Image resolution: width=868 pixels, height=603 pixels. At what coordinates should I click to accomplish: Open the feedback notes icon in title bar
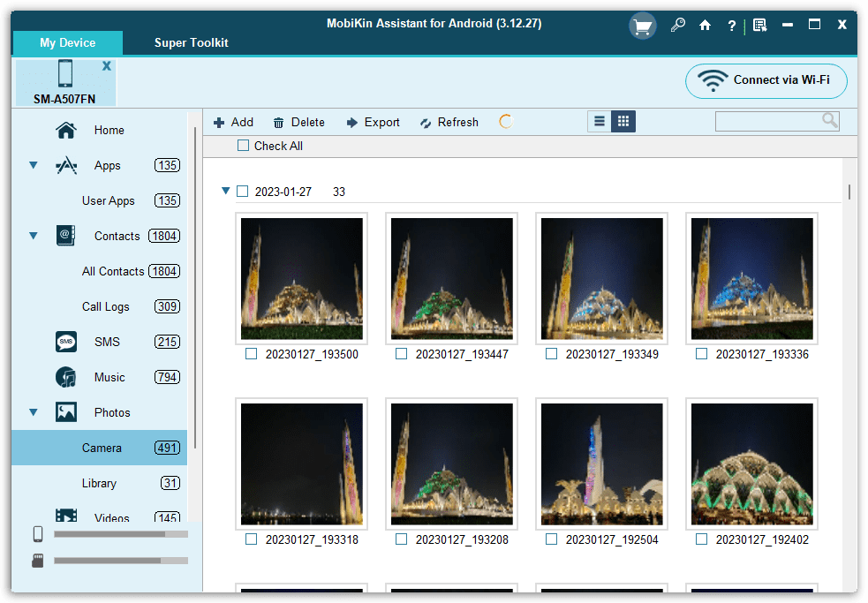point(760,25)
